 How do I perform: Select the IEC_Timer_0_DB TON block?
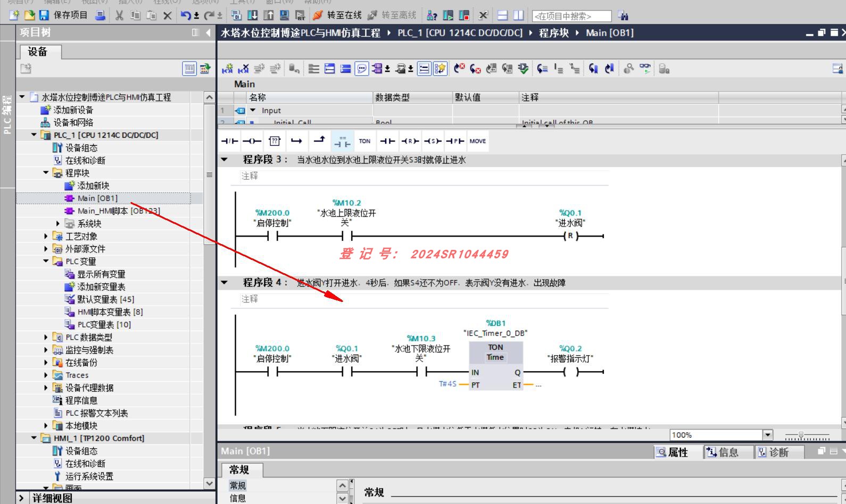coord(496,366)
